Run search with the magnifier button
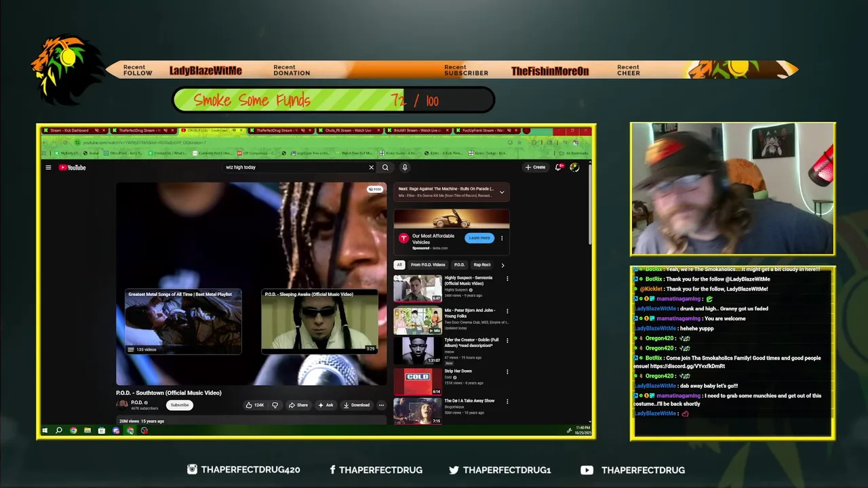 tap(385, 167)
